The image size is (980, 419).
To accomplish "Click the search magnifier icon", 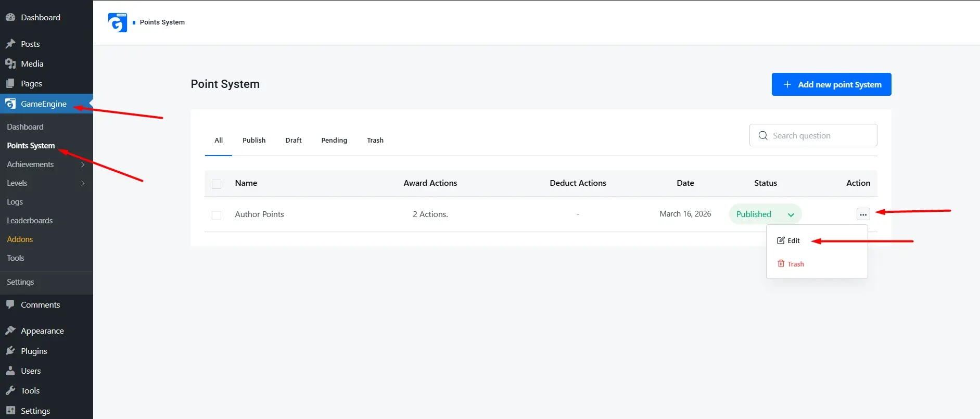I will click(763, 135).
